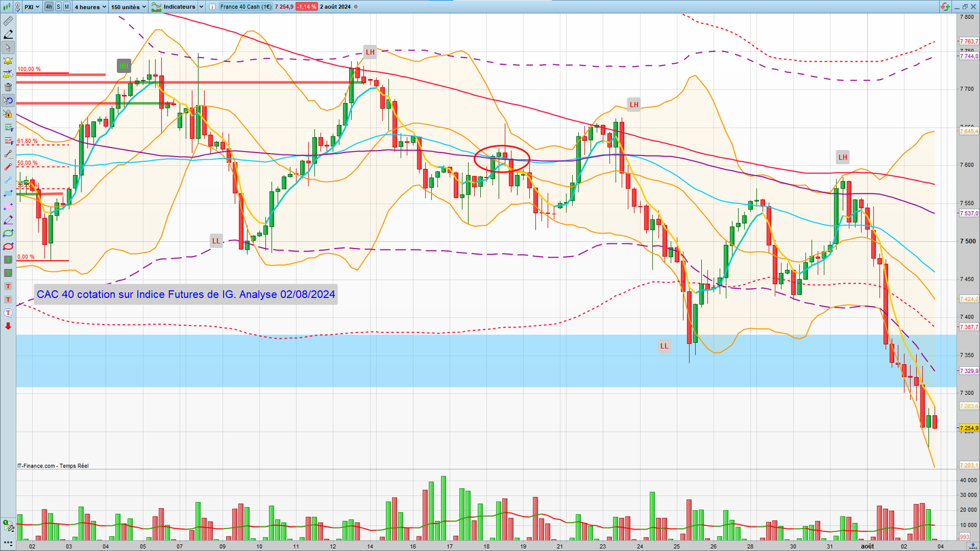
Task: Select the first red T text tool
Action: pyautogui.click(x=8, y=287)
